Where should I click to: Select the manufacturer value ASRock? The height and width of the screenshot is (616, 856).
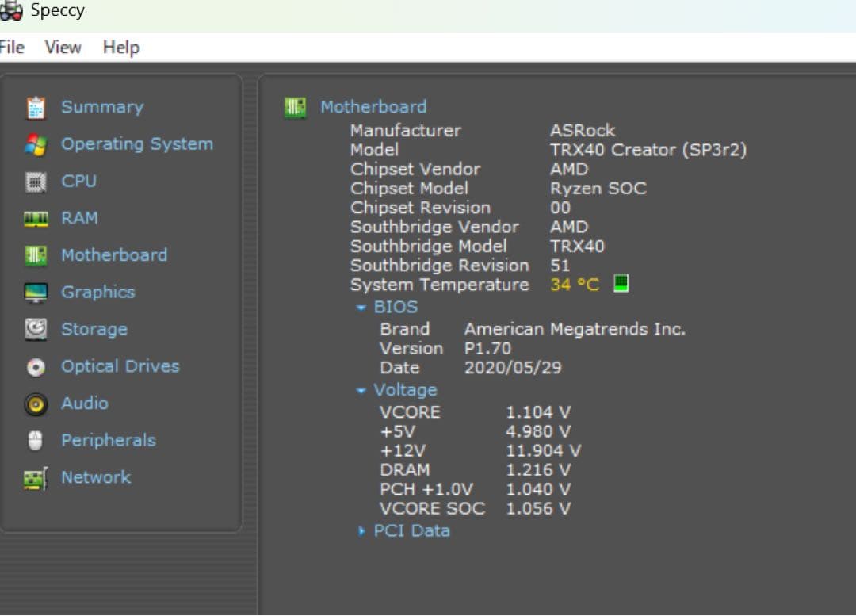tap(583, 131)
